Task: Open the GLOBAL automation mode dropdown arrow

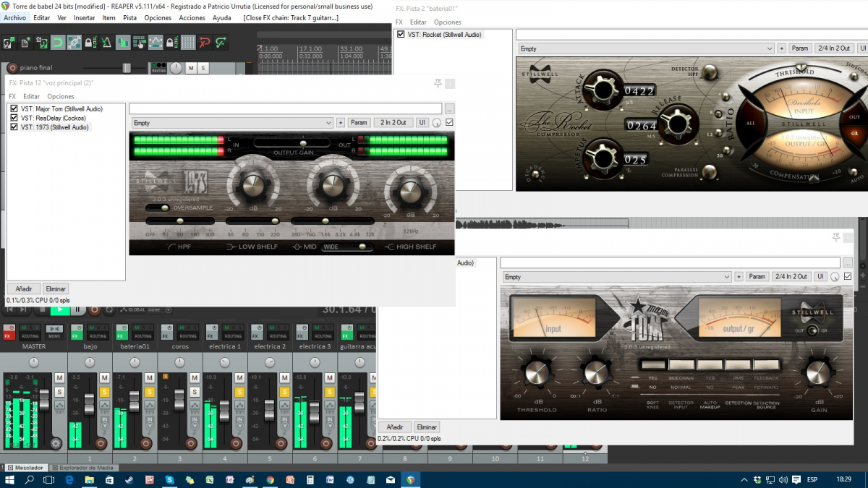Action: pyautogui.click(x=168, y=309)
